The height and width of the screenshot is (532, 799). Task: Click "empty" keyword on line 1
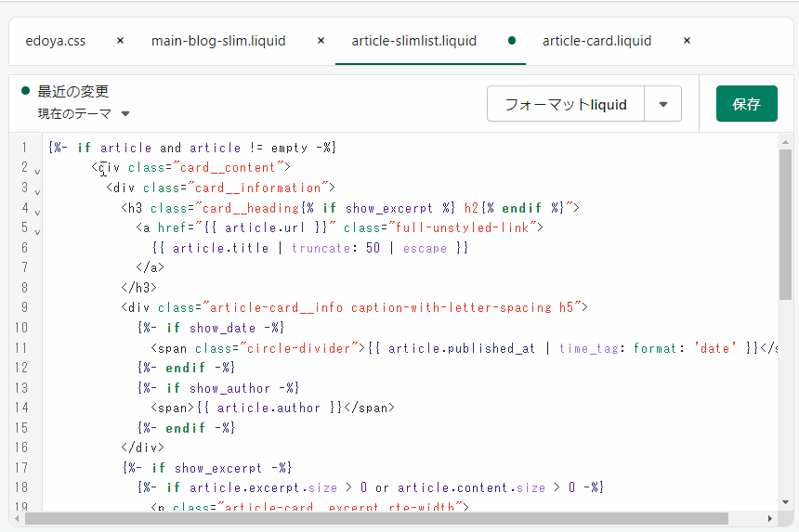[x=290, y=149]
